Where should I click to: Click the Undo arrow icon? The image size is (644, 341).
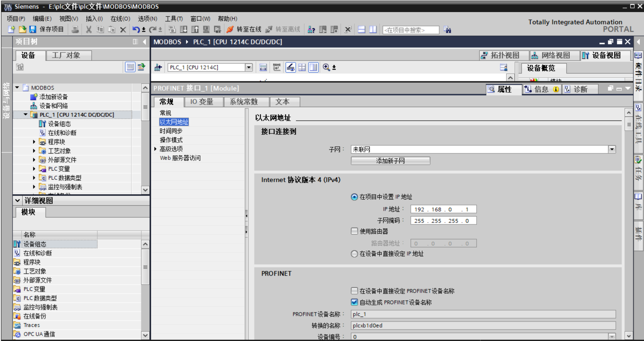click(136, 29)
